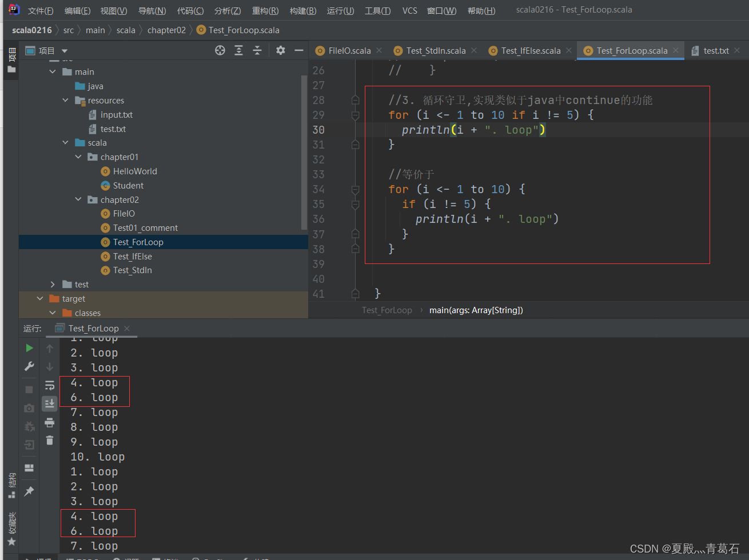Viewport: 749px width, 560px height.
Task: Select Student class in project tree
Action: point(128,186)
